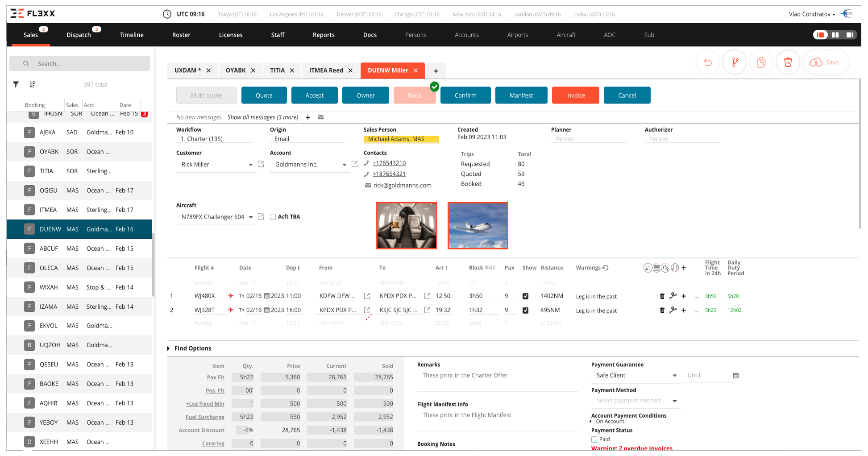The height and width of the screenshot is (456, 868).
Task: Open the calendar icon next to Until field
Action: pyautogui.click(x=736, y=376)
